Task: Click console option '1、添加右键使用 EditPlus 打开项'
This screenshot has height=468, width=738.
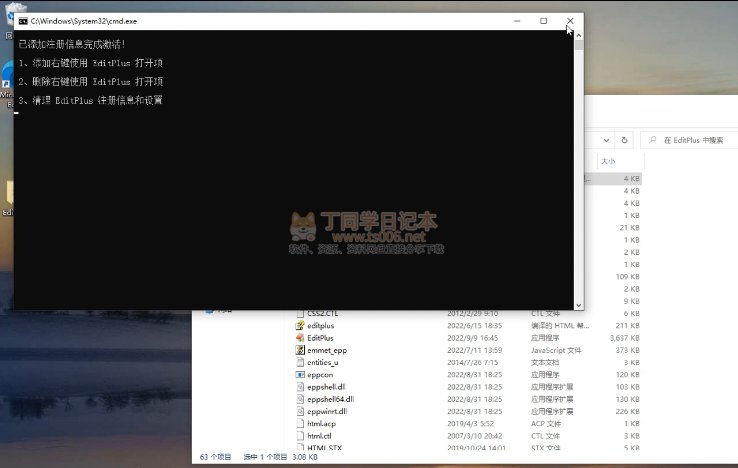Action: coord(90,63)
